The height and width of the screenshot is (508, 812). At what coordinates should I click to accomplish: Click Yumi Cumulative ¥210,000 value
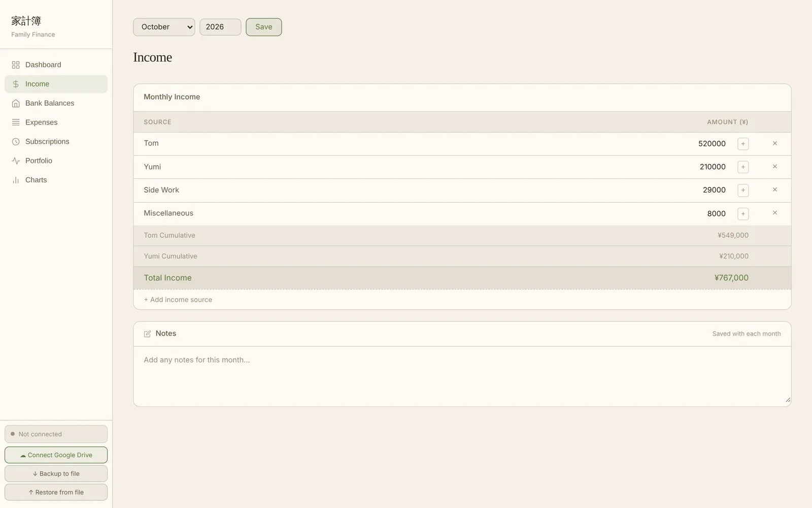pos(733,257)
